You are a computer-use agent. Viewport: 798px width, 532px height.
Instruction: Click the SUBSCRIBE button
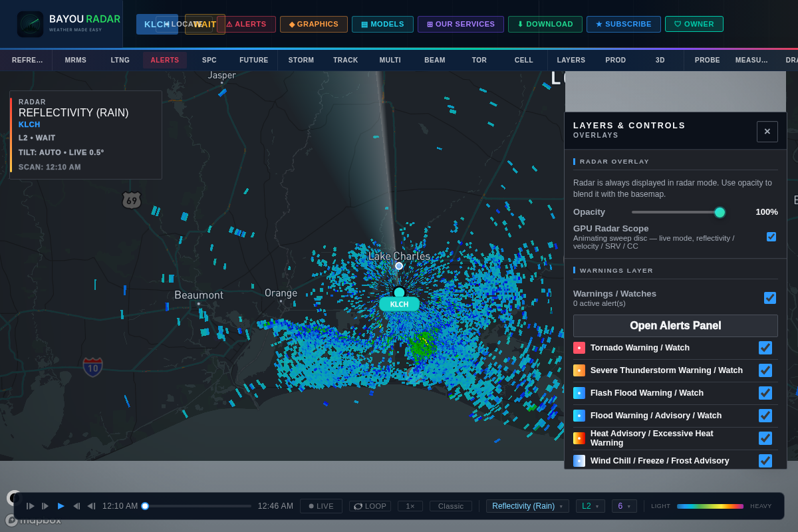624,24
